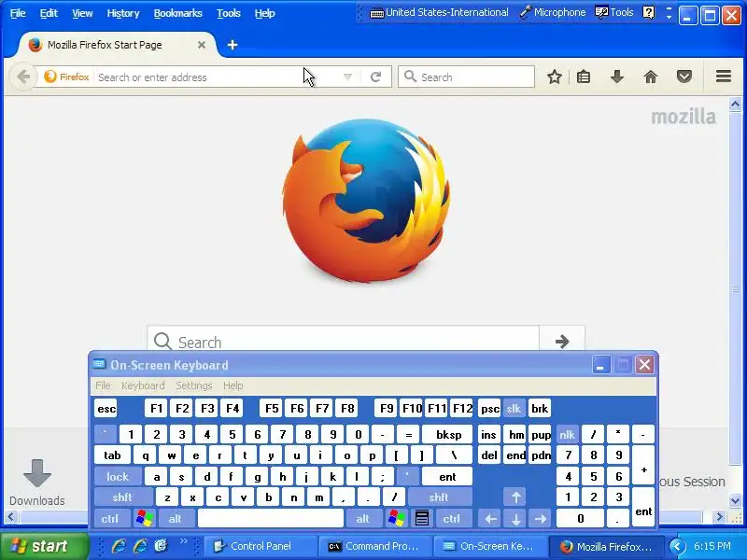The height and width of the screenshot is (560, 747).
Task: Bookmark this page with the star icon
Action: click(x=554, y=77)
